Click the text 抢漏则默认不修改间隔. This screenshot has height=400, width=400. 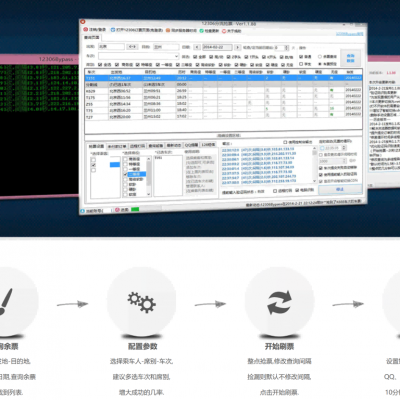tap(279, 377)
